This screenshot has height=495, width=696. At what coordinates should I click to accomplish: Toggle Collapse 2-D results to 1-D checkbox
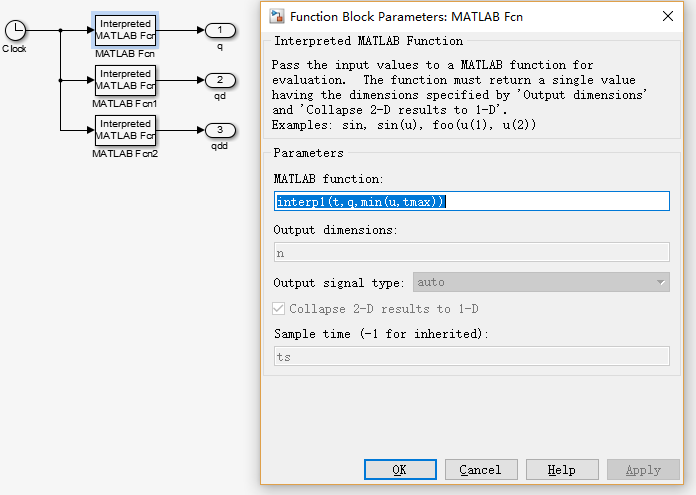pyautogui.click(x=279, y=309)
